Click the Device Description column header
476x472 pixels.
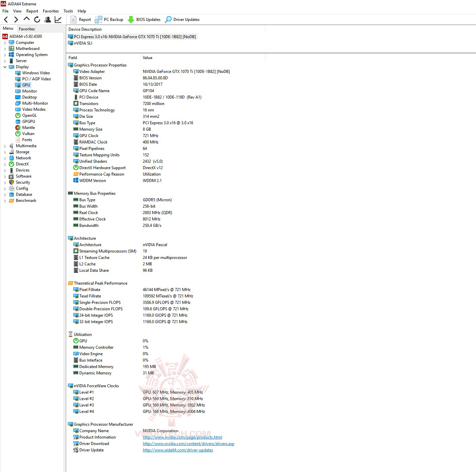point(166,29)
